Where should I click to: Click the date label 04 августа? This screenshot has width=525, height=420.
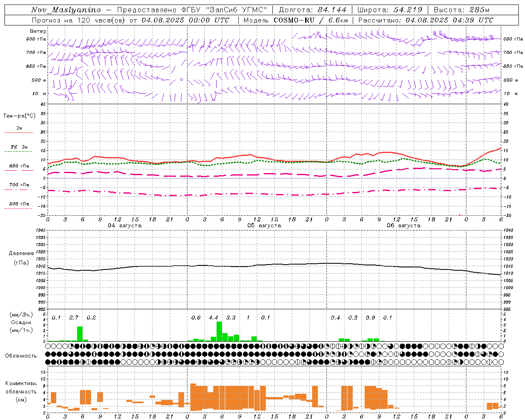click(x=125, y=226)
